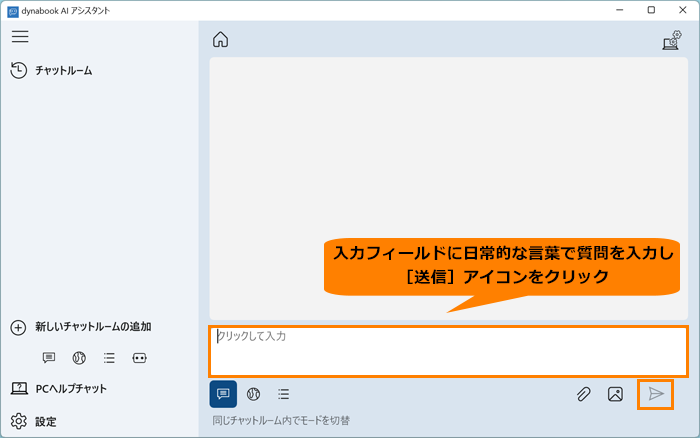Open チャットルーム history

point(51,71)
